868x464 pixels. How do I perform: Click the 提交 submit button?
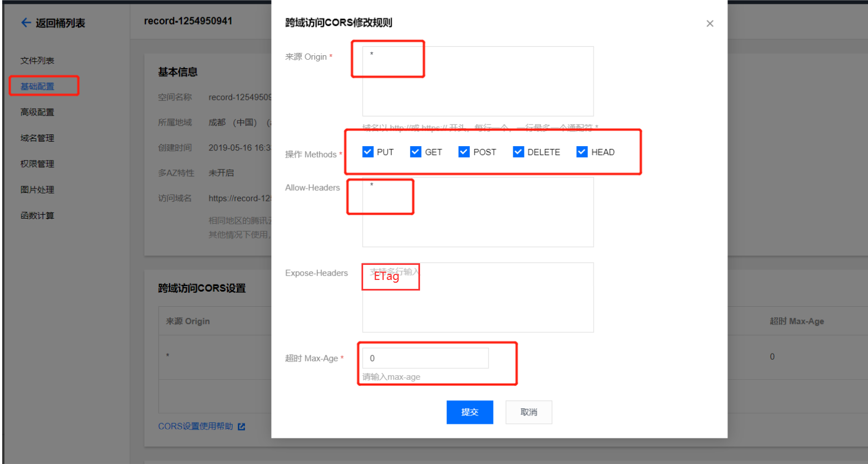tap(470, 412)
